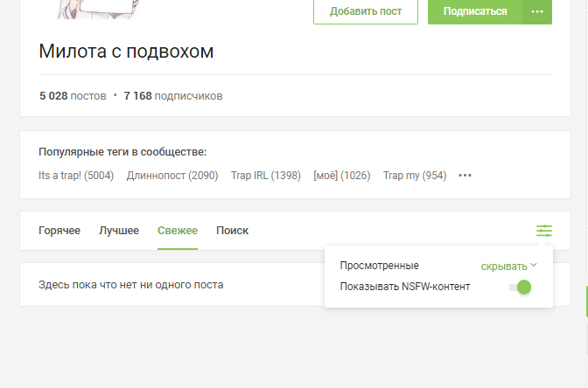The height and width of the screenshot is (388, 588).
Task: Open the скрывать dropdown for Просмотренные
Action: click(508, 266)
